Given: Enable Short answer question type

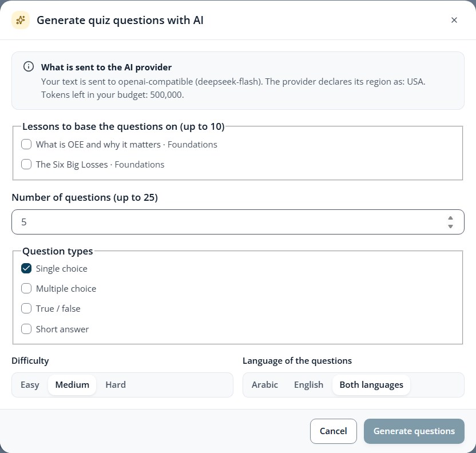Looking at the screenshot, I should click(x=26, y=329).
